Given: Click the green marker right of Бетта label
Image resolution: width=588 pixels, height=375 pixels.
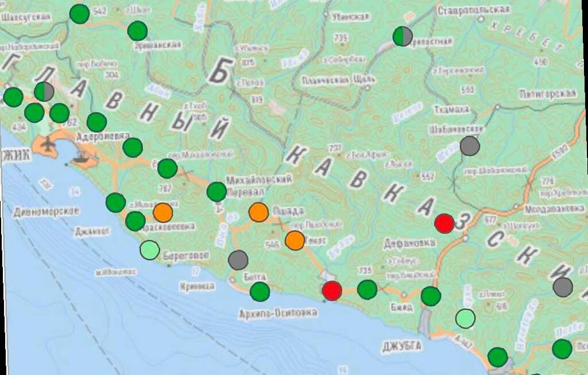Looking at the screenshot, I should 260,291.
